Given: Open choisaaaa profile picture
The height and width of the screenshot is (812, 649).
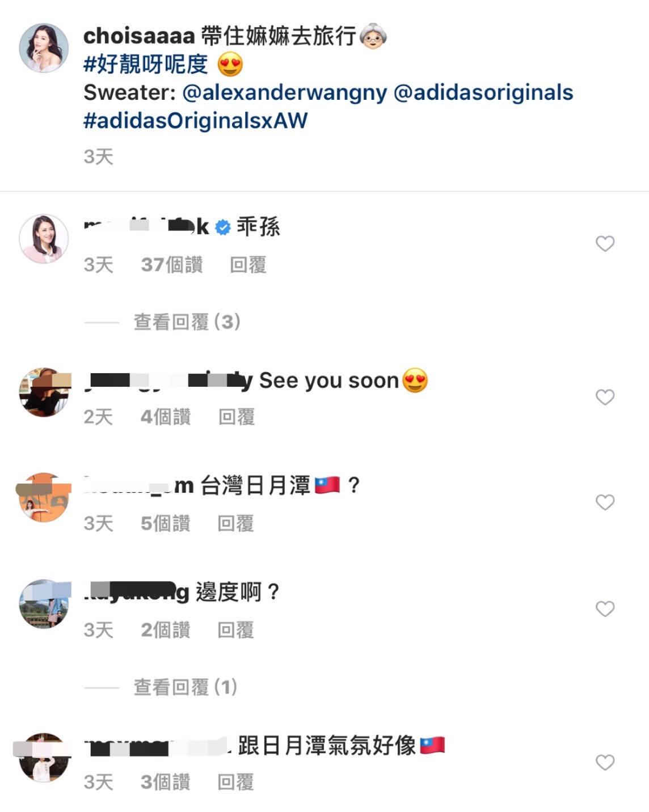Looking at the screenshot, I should (44, 48).
